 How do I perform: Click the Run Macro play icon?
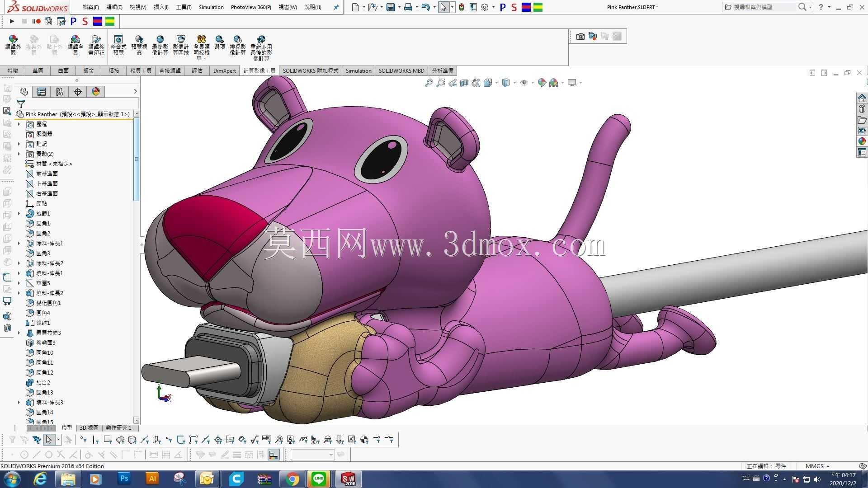coord(12,21)
